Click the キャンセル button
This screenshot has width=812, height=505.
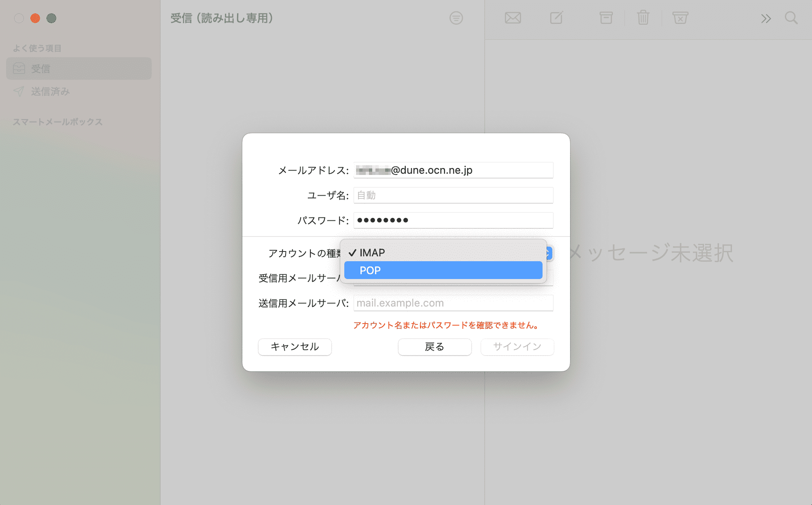295,347
